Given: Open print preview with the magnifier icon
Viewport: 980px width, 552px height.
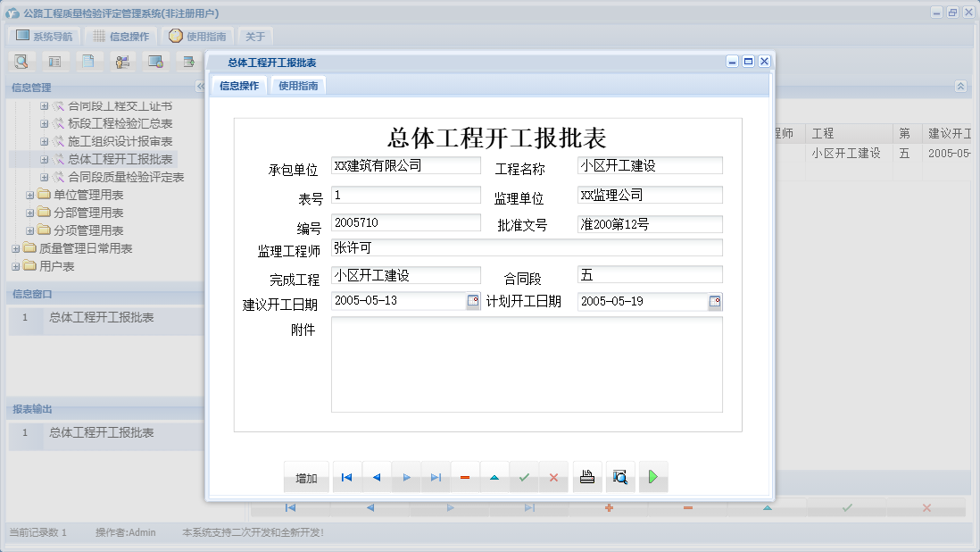Looking at the screenshot, I should click(x=620, y=477).
